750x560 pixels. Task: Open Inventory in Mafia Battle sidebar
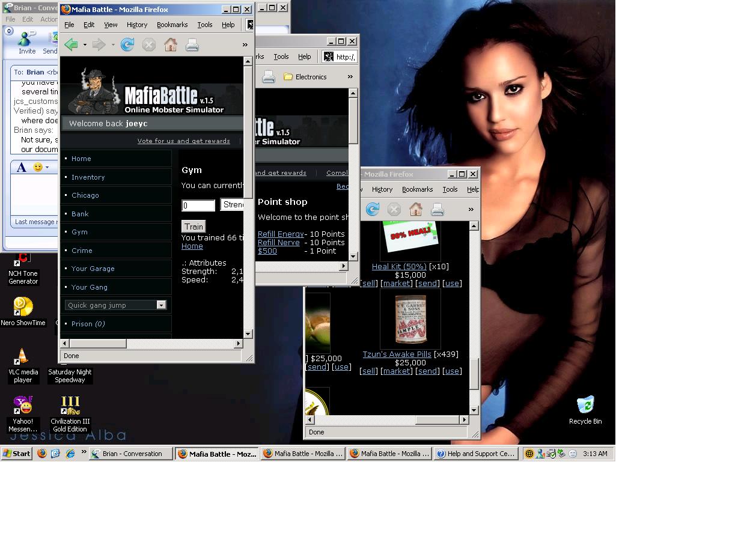tap(88, 177)
